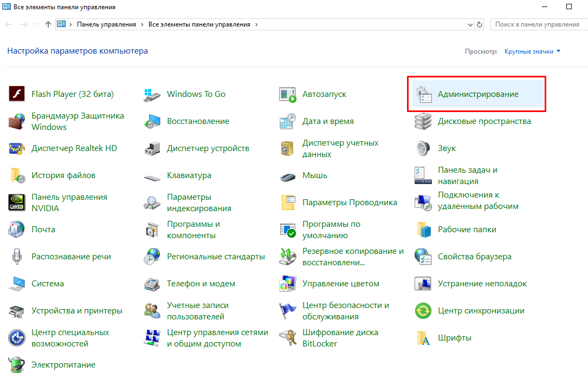Open the Управление цветом icon
Viewport: 588px width, 373px height.
[288, 284]
